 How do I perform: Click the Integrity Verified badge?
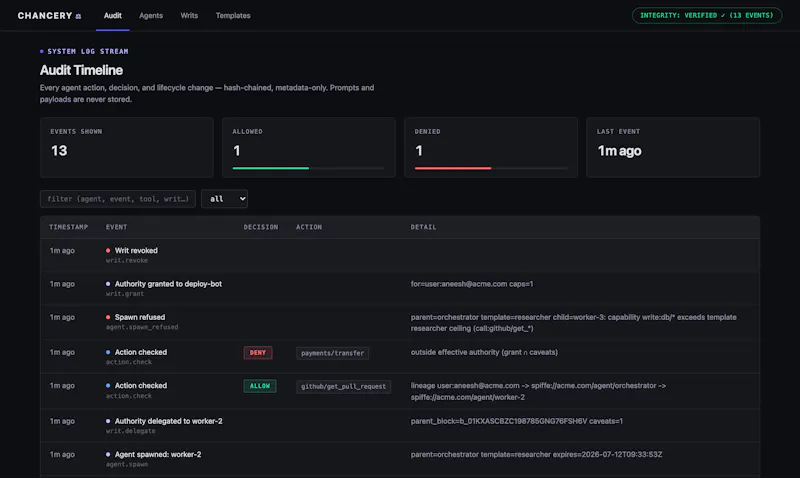pos(707,15)
